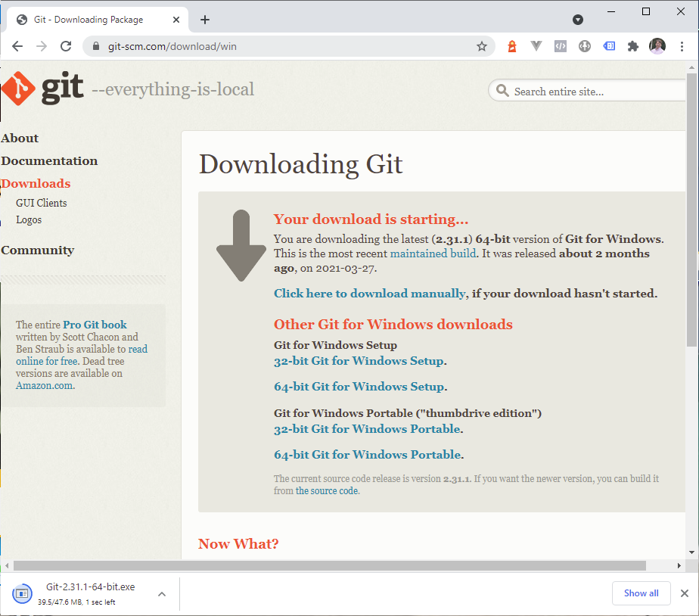The width and height of the screenshot is (699, 616).
Task: Open the Chrome three-dot menu
Action: tap(683, 46)
